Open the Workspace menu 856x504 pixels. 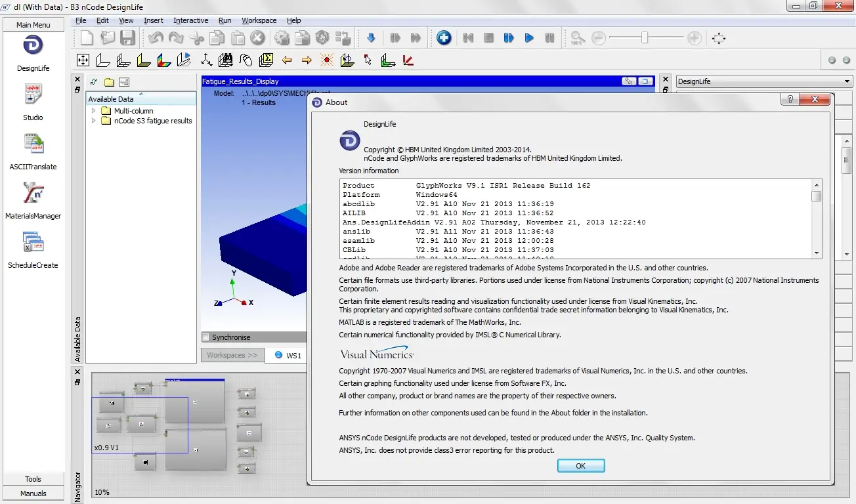coord(259,20)
